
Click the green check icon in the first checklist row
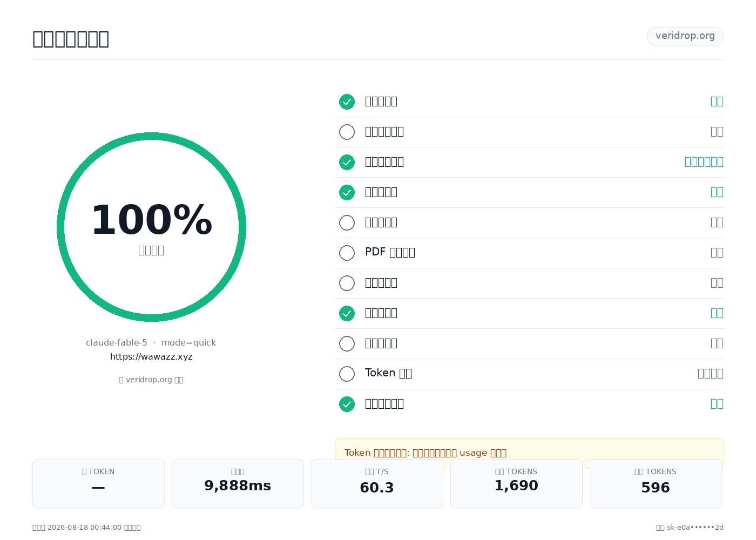[x=347, y=102]
